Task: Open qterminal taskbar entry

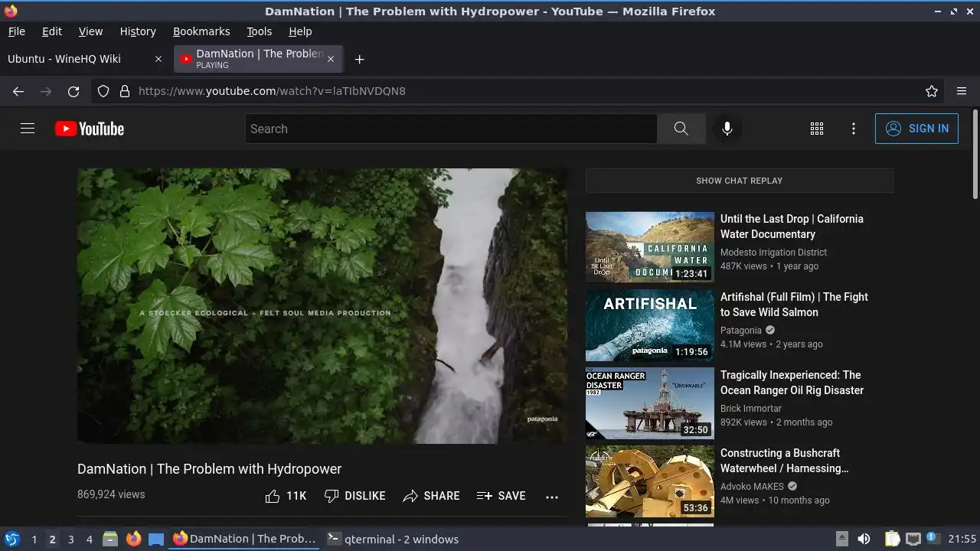Action: pyautogui.click(x=393, y=539)
